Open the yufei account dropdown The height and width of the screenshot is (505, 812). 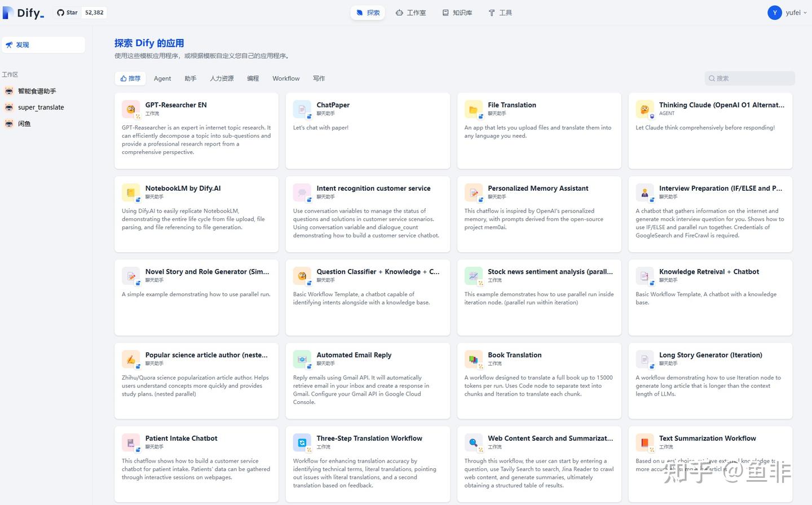787,12
